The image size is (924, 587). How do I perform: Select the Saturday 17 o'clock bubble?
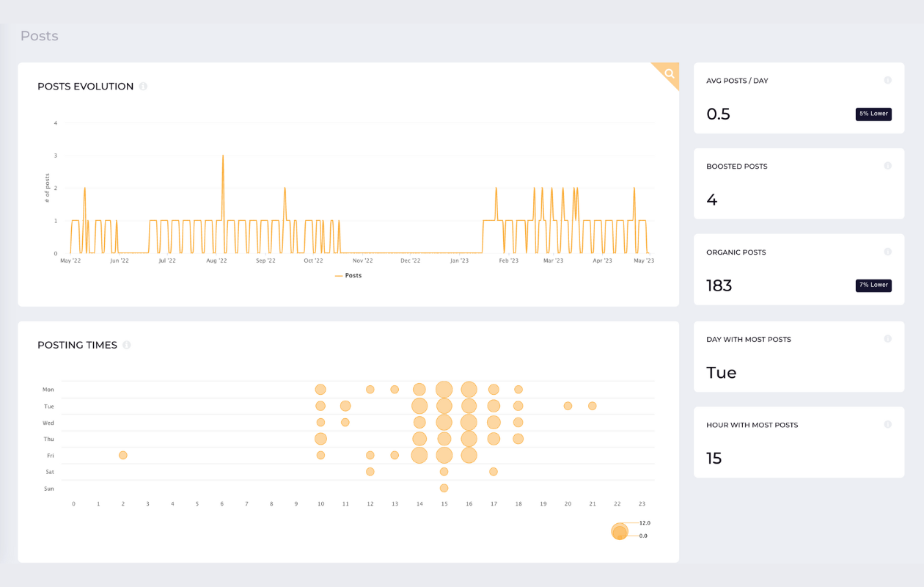[x=494, y=472]
